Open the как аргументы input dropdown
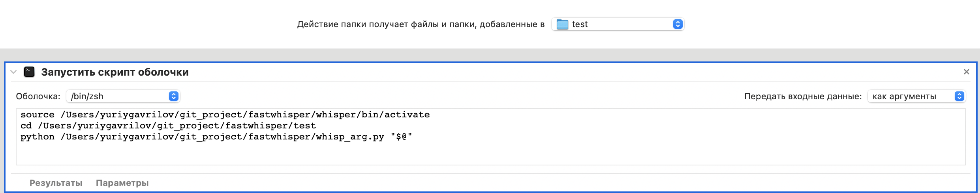 click(x=916, y=96)
